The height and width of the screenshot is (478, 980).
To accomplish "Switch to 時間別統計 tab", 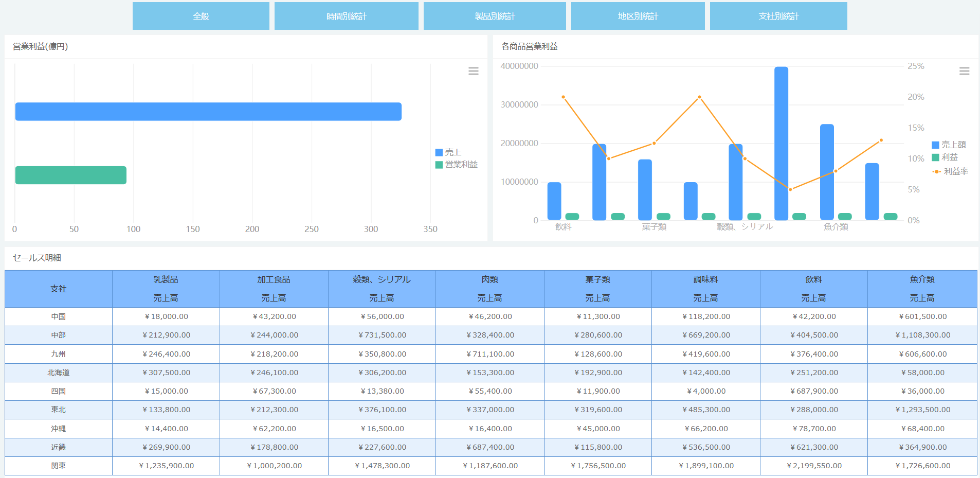I will coord(346,16).
